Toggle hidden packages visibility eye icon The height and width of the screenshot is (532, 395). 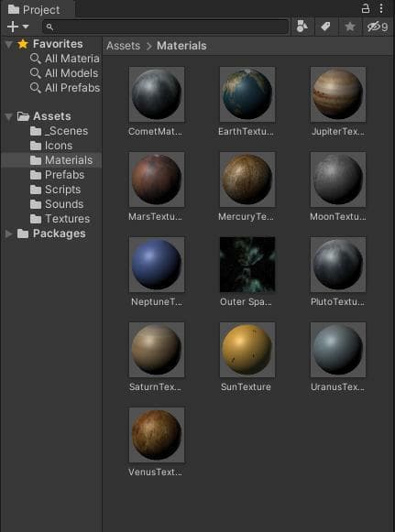(x=378, y=27)
